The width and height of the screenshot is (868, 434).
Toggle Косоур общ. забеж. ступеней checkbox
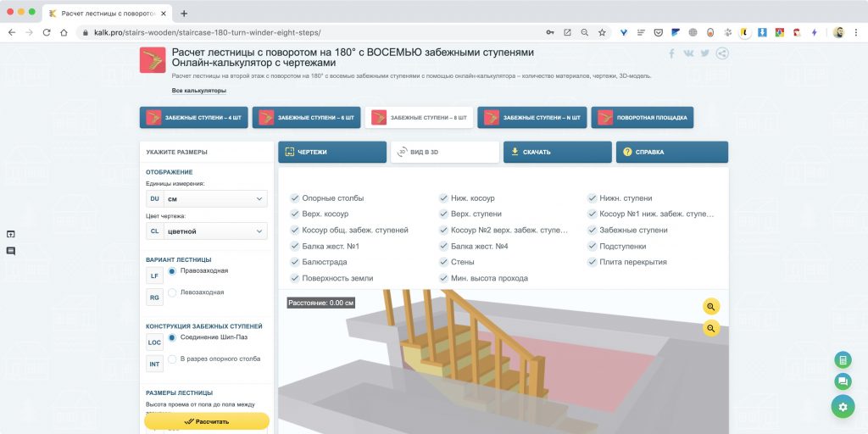click(x=294, y=230)
